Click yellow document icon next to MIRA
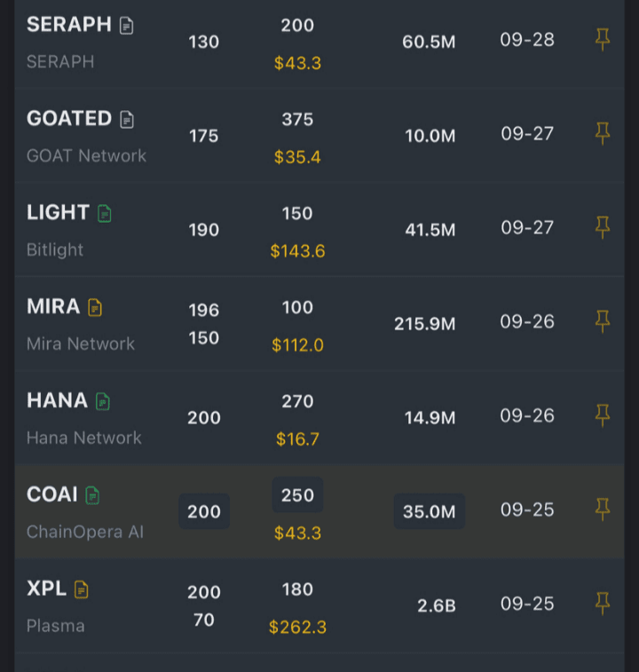 (95, 308)
